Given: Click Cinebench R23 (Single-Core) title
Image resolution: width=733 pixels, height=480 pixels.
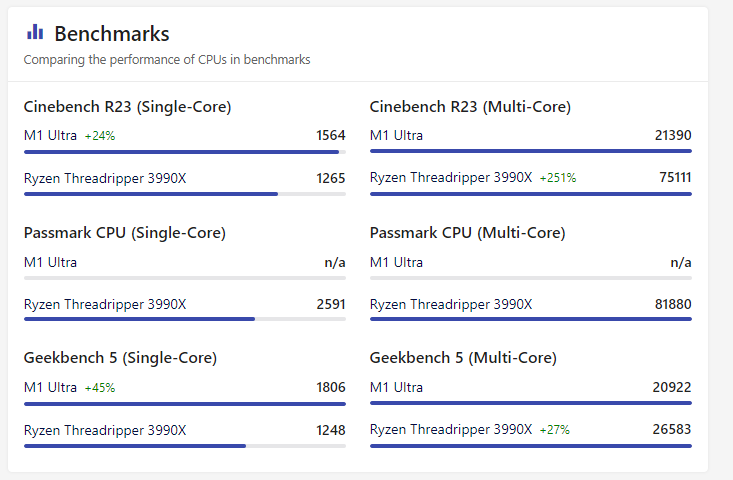Looking at the screenshot, I should pos(127,107).
